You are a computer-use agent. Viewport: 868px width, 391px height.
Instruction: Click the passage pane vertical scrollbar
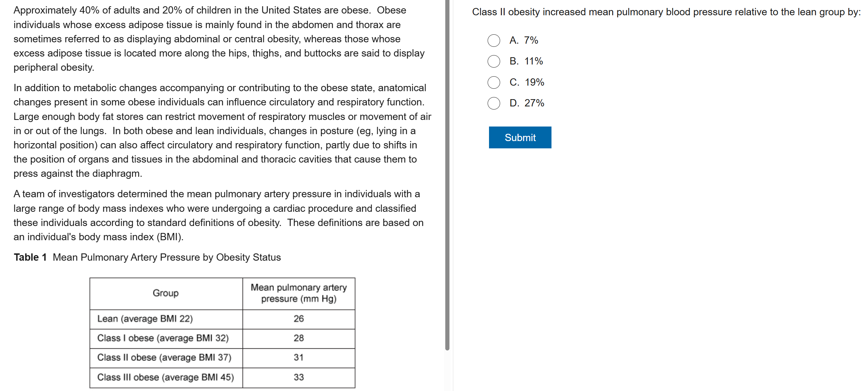pos(447,173)
